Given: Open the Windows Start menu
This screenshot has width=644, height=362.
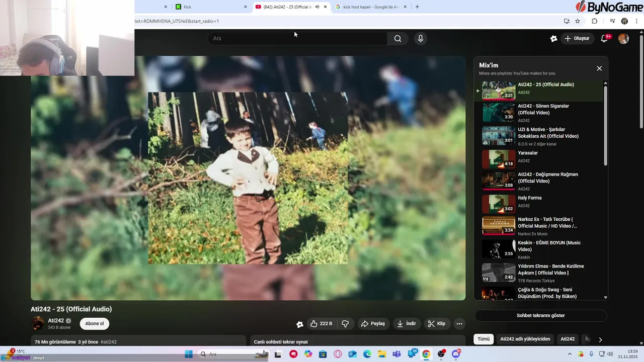Looking at the screenshot, I should [x=189, y=354].
